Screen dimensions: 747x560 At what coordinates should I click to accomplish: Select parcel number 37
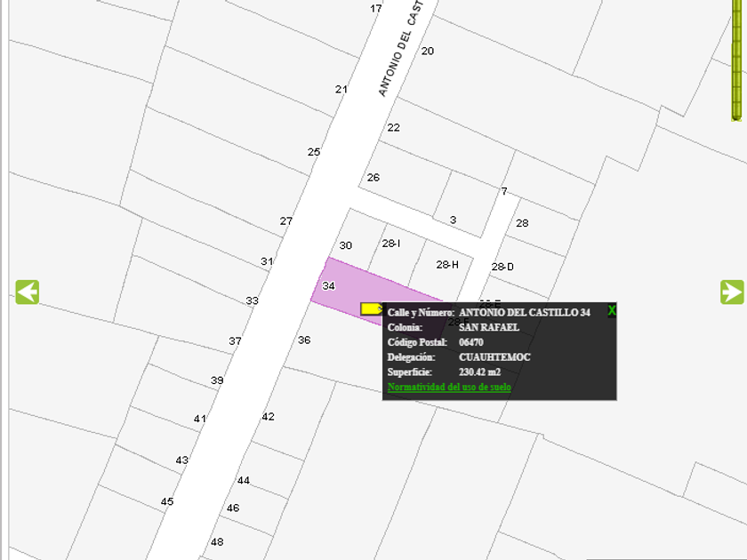coord(235,341)
